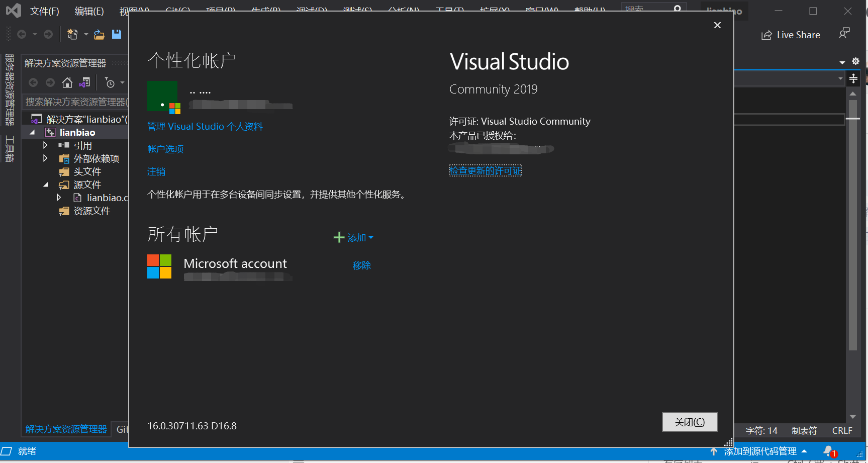Screen dimensions: 868x463
Task: Click the editor scrollbar up arrow
Action: tap(853, 94)
